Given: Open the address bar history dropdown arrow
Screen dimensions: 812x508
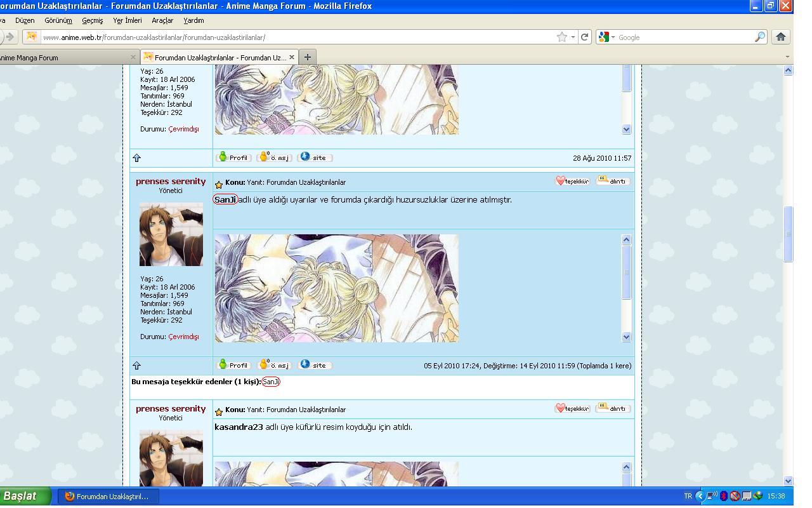Looking at the screenshot, I should point(573,37).
